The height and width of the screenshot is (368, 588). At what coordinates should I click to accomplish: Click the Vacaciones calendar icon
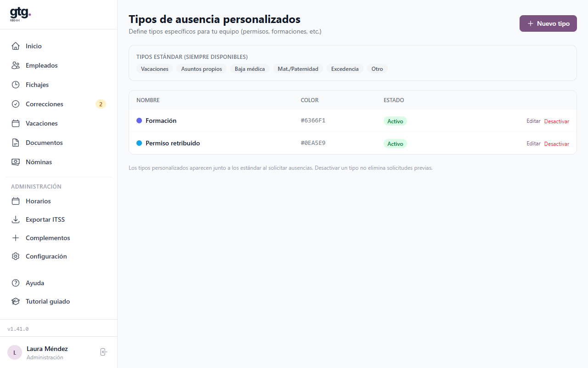click(x=16, y=123)
